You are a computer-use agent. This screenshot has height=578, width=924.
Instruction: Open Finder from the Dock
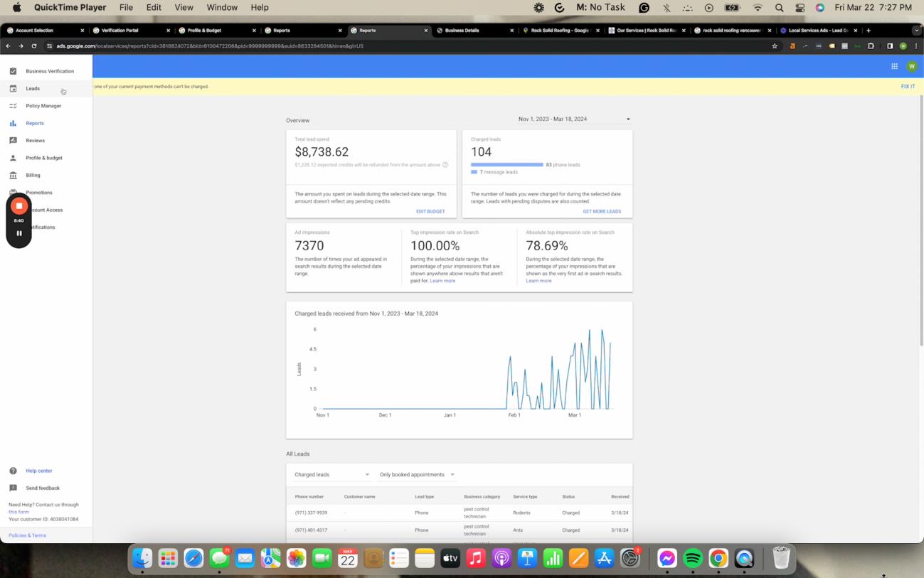coord(142,558)
